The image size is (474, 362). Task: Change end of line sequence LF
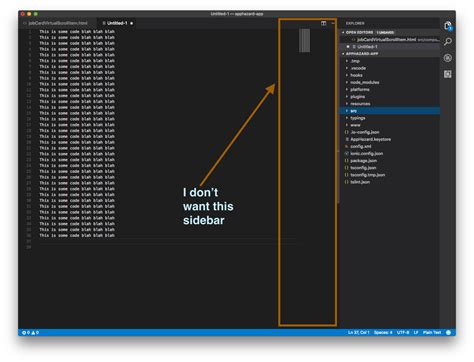click(416, 332)
